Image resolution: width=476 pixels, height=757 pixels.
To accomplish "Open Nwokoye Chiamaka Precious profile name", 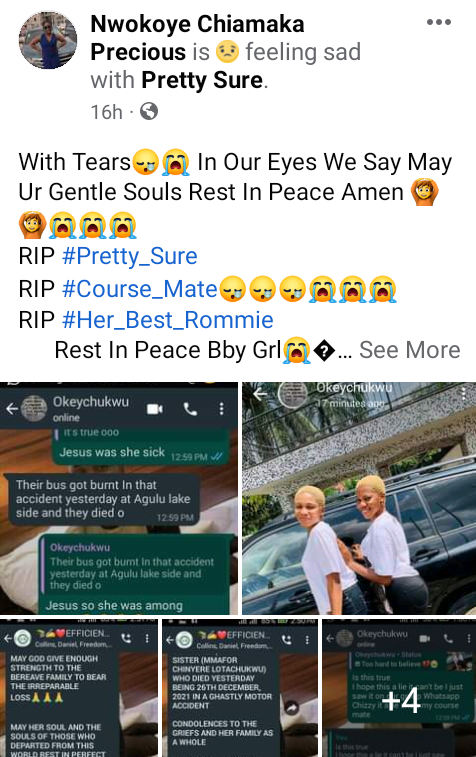I will pos(197,38).
